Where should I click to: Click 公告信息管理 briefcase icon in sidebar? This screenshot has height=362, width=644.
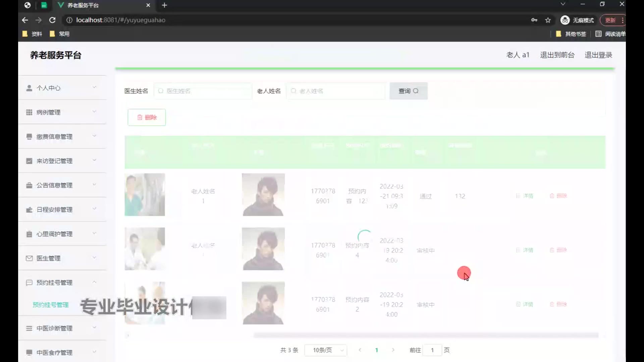coord(29,185)
